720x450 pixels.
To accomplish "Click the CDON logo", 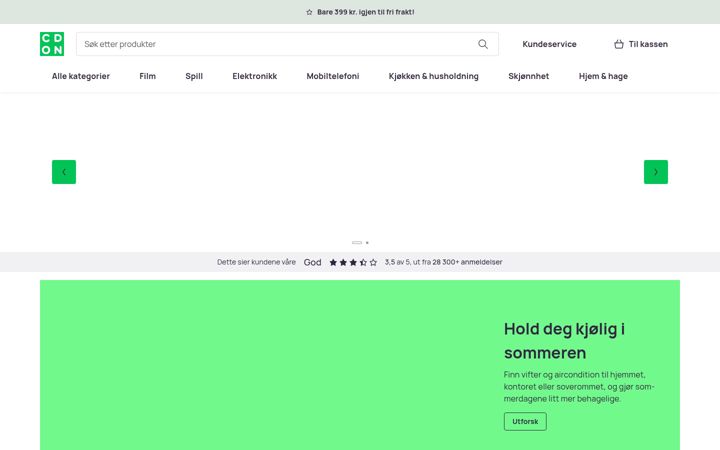I will point(52,44).
